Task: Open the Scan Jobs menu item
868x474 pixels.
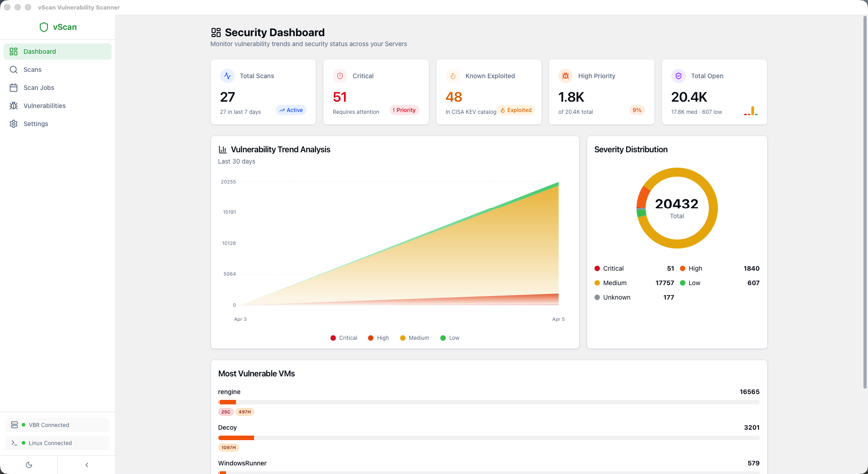Action: click(57, 88)
